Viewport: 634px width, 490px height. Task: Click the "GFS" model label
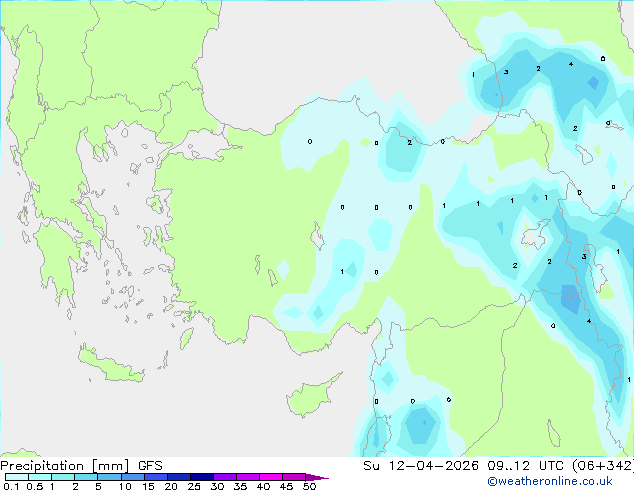(150, 466)
